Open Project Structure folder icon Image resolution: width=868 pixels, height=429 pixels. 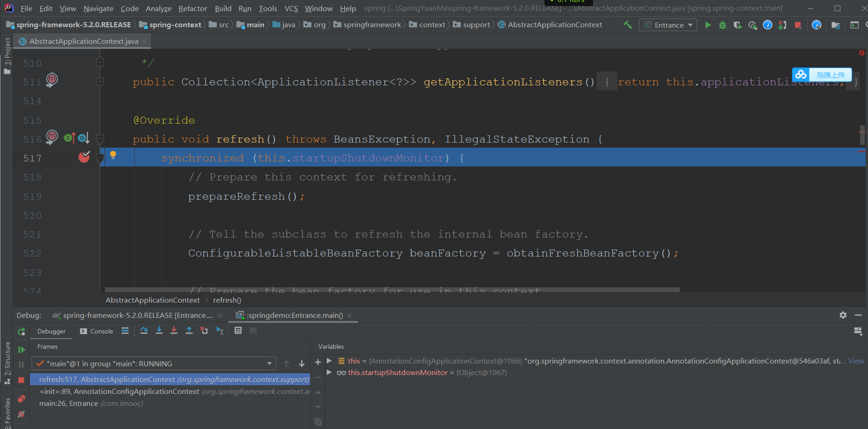pos(836,25)
